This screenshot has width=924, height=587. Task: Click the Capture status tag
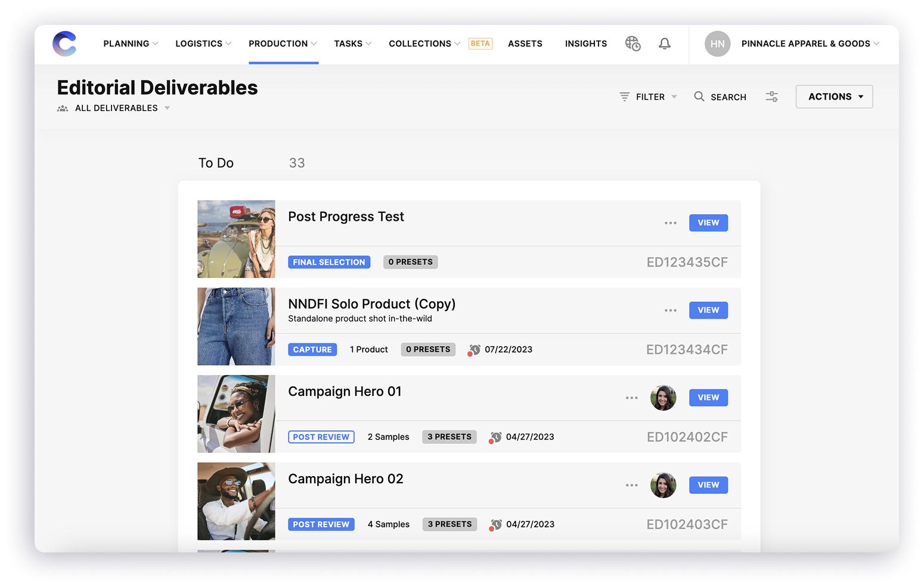pyautogui.click(x=312, y=350)
